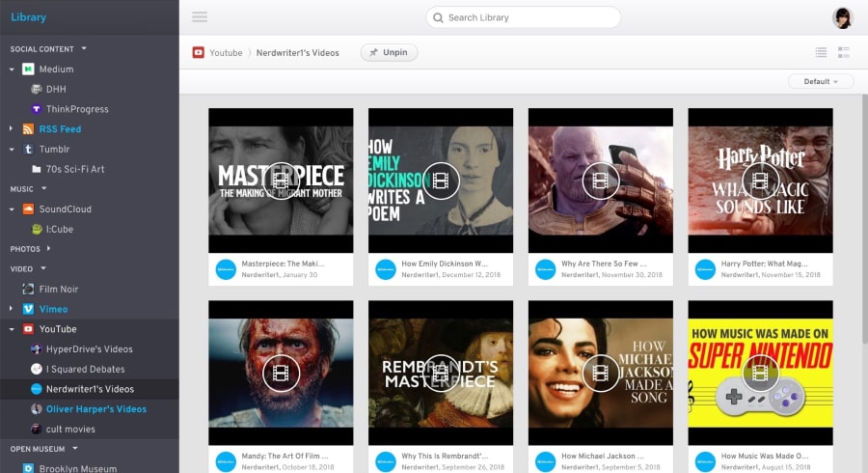This screenshot has width=868, height=473.
Task: Click channel avatar on Masterpiece video card
Action: click(x=226, y=269)
